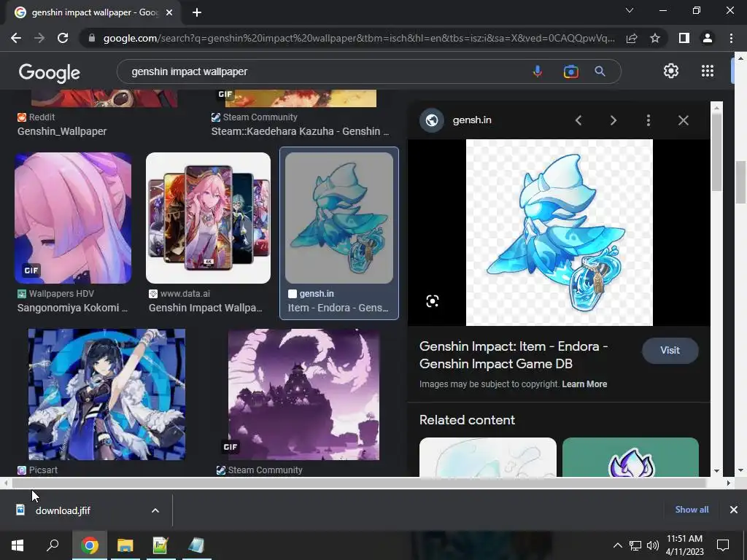
Task: Open a new browser tab
Action: coord(197,12)
